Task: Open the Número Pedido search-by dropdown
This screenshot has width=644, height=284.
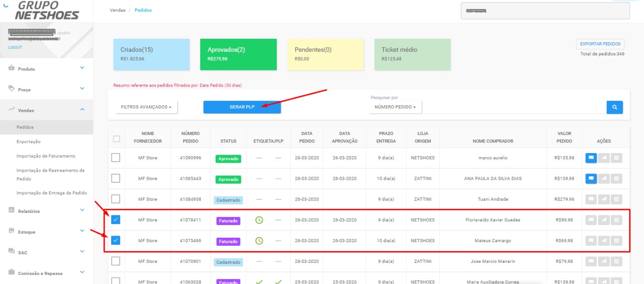Action: pyautogui.click(x=395, y=107)
